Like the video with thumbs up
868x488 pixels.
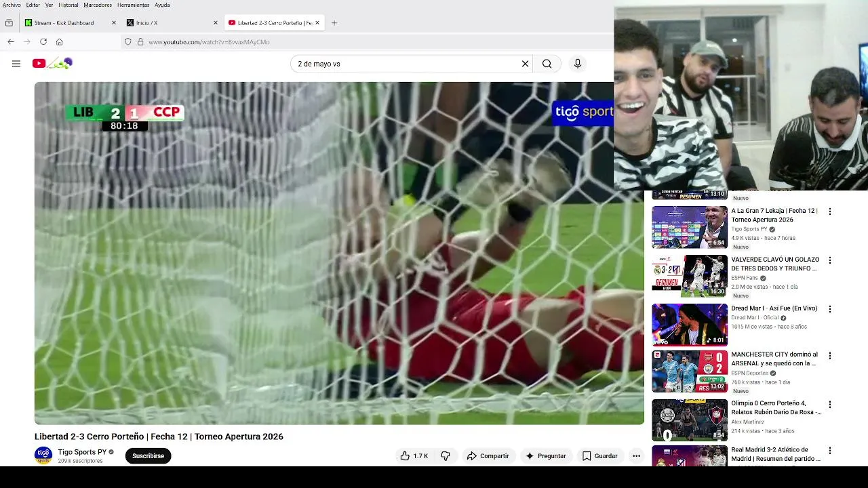[x=414, y=456]
